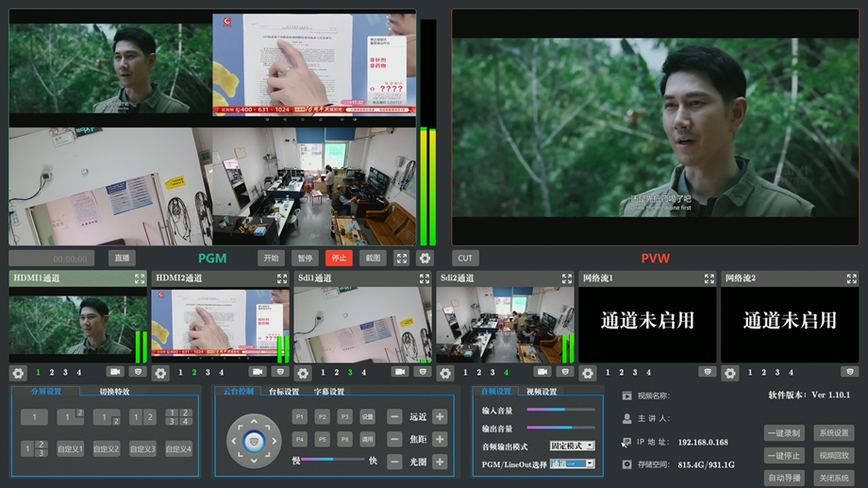Maximize the 网络流1 channel window

(709, 278)
